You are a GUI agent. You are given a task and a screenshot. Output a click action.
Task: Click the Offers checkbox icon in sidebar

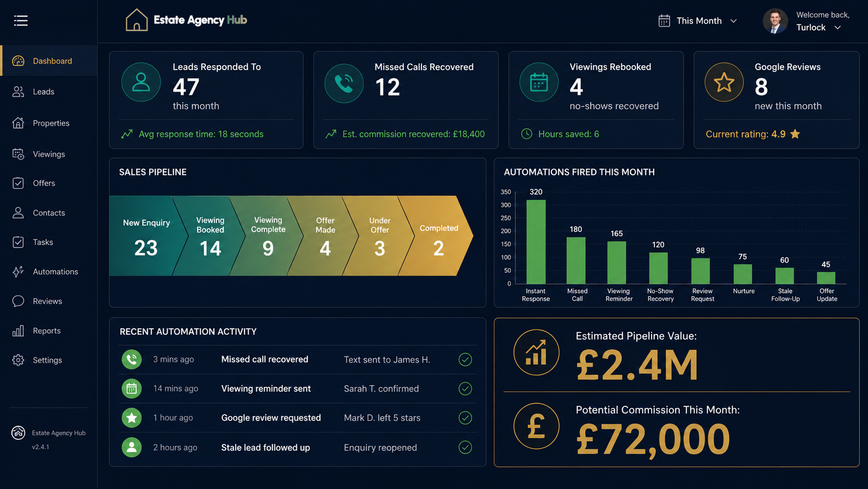pyautogui.click(x=18, y=183)
